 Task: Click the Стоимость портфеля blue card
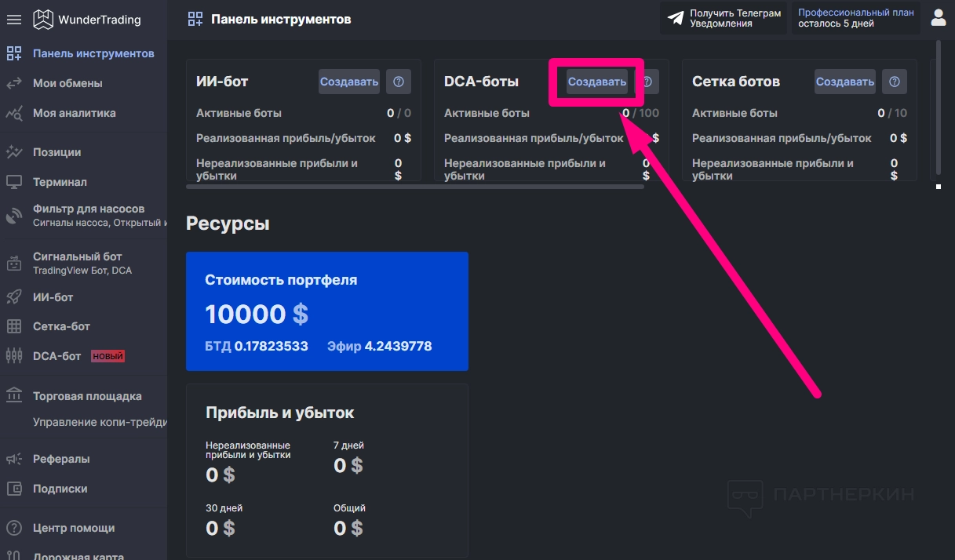coord(326,311)
